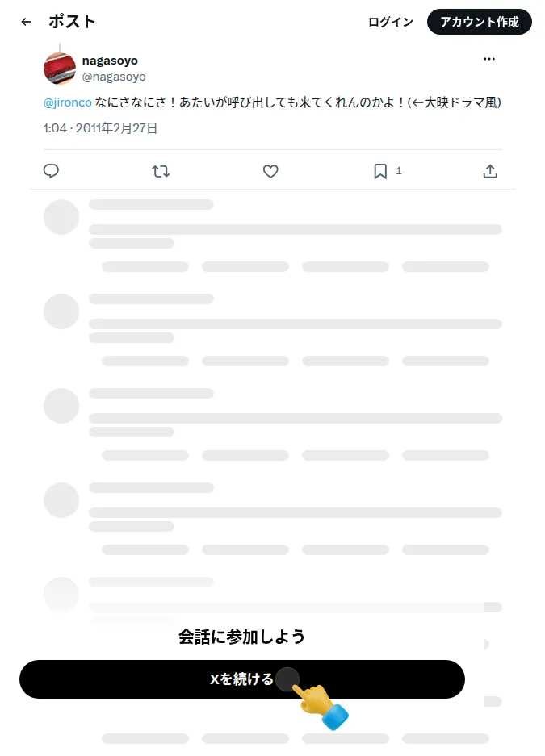Click the nagasoyo profile avatar

(x=60, y=69)
